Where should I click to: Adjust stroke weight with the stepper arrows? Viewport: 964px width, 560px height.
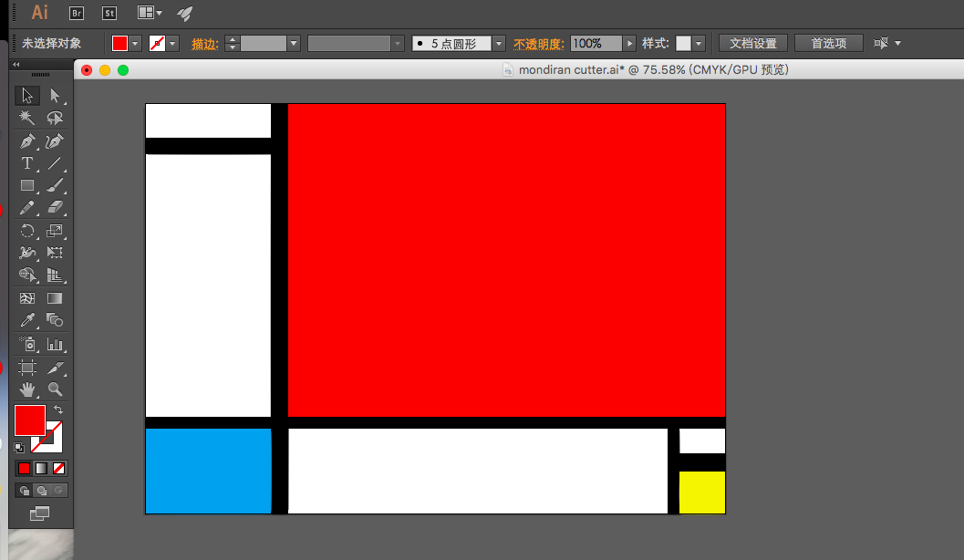tap(232, 44)
